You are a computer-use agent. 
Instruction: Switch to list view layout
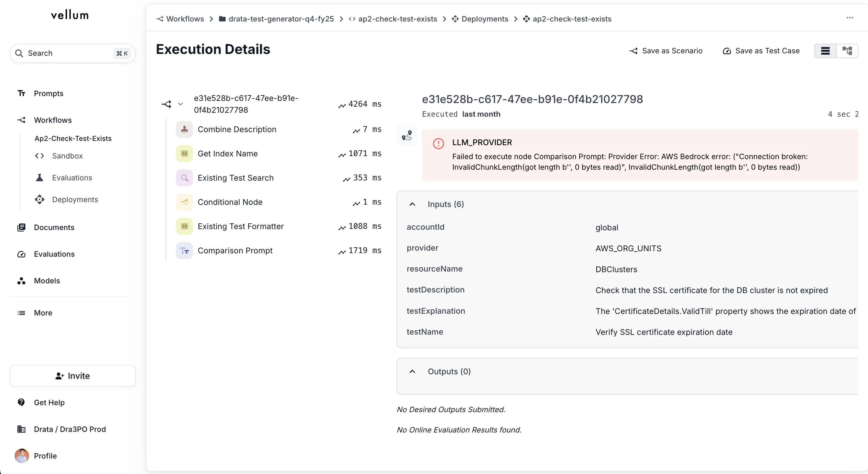825,51
